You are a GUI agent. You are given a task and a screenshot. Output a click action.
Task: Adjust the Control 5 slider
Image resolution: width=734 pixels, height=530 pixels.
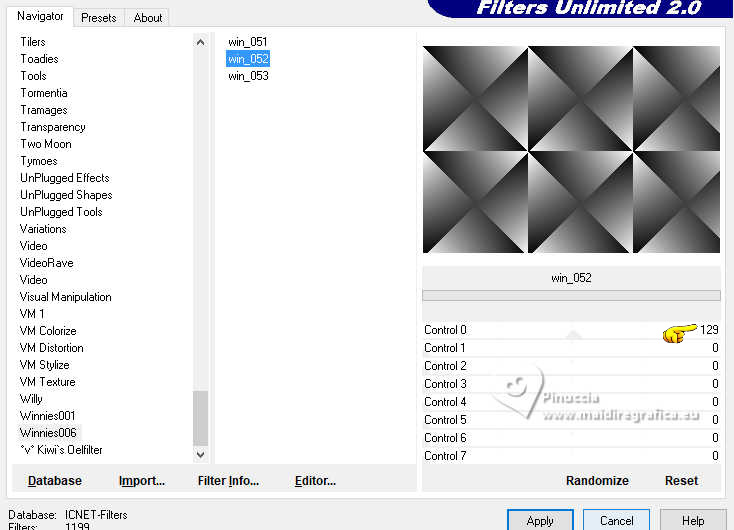click(x=571, y=420)
